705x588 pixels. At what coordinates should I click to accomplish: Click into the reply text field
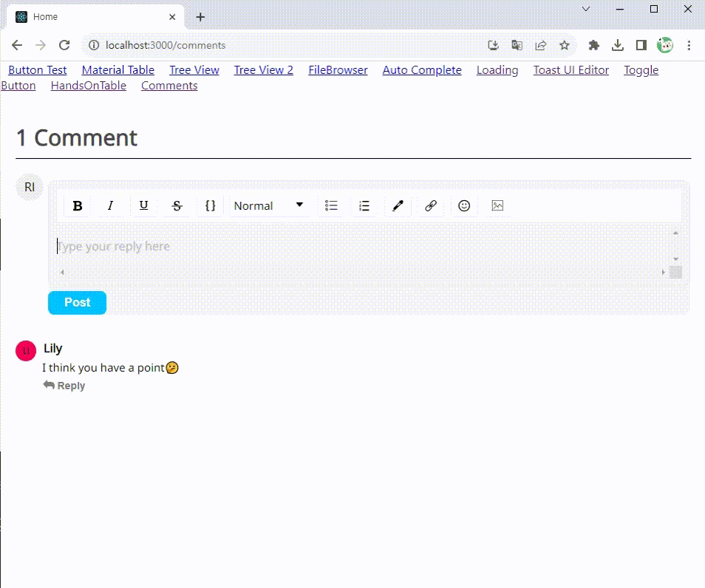click(x=364, y=246)
